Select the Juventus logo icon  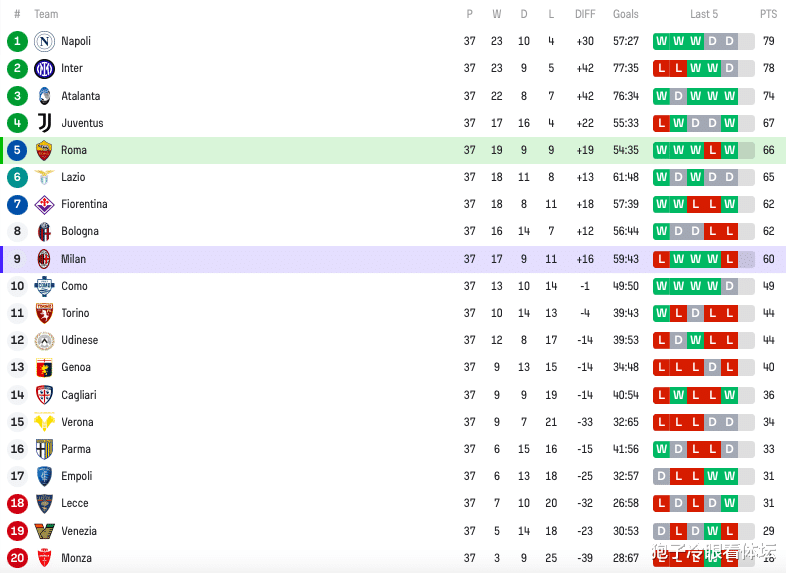(x=44, y=123)
